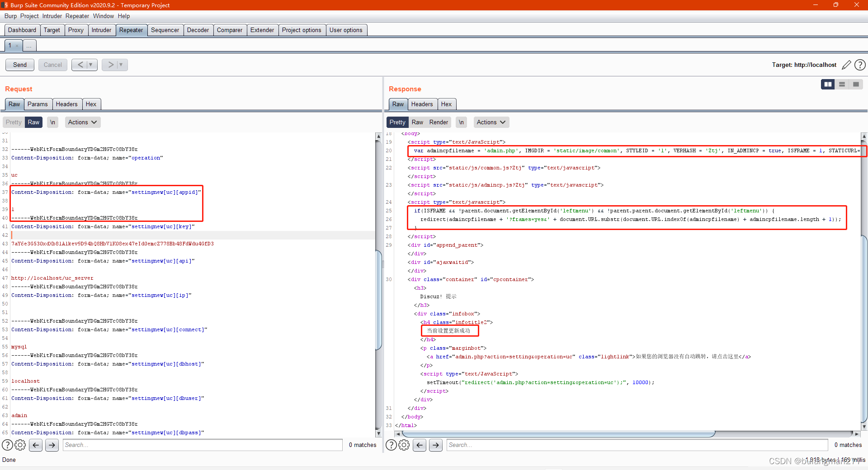Open the Extender tab
The height and width of the screenshot is (470, 868).
(x=262, y=30)
